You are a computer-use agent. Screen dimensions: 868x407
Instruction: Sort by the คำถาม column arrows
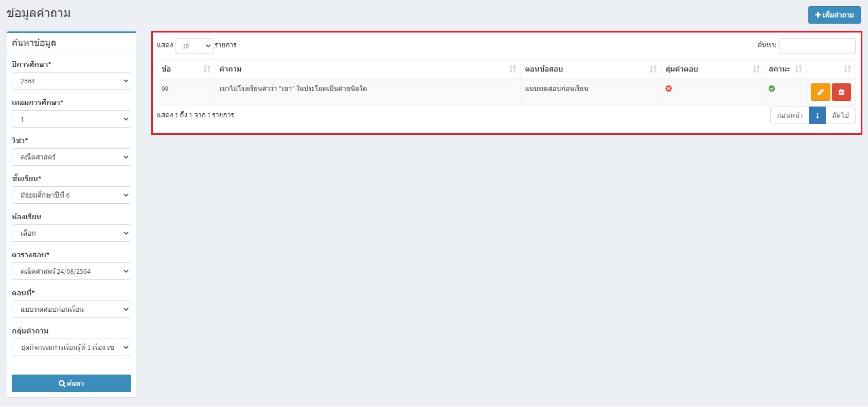512,69
